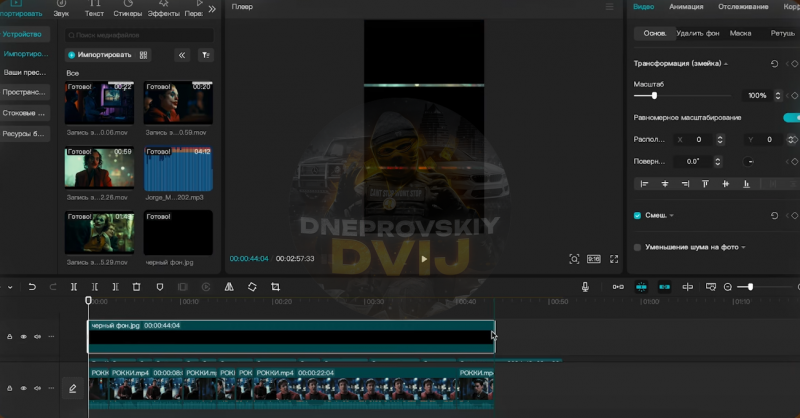Switch to the Анимация tab
The width and height of the screenshot is (800, 418).
[x=686, y=7]
